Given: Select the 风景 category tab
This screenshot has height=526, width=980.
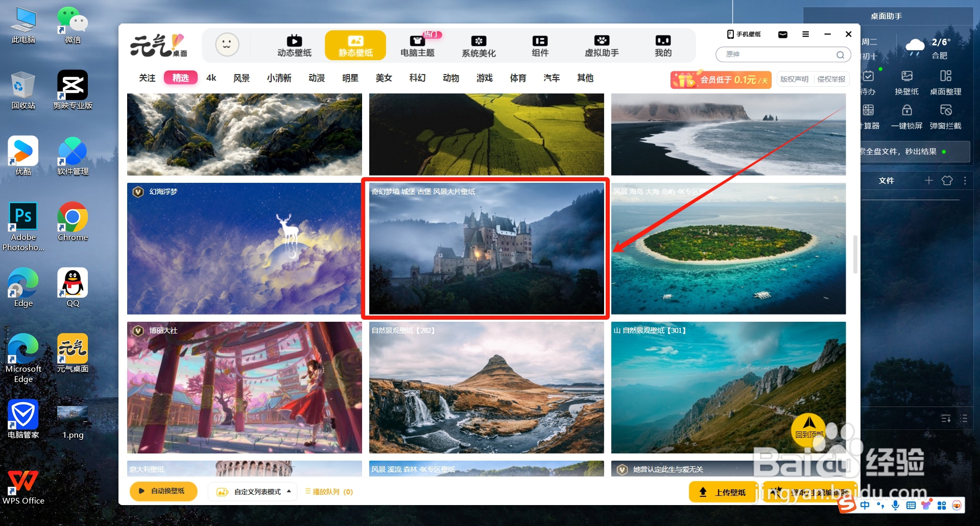Looking at the screenshot, I should pos(242,78).
